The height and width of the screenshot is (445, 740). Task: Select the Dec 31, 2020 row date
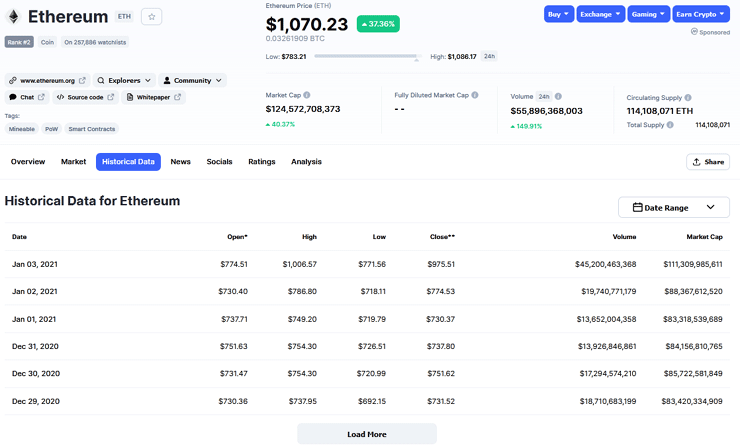click(x=35, y=346)
